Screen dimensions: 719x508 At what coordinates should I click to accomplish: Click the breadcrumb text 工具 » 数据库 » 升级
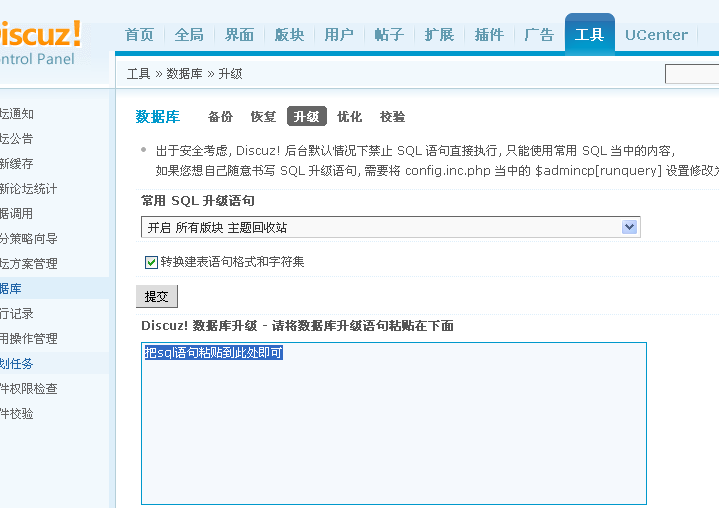(x=184, y=74)
